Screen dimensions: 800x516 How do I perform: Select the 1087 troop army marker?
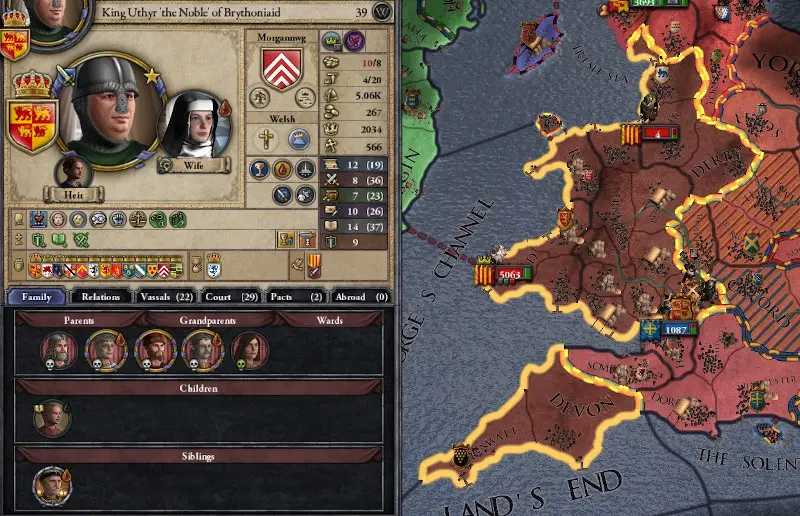click(669, 329)
